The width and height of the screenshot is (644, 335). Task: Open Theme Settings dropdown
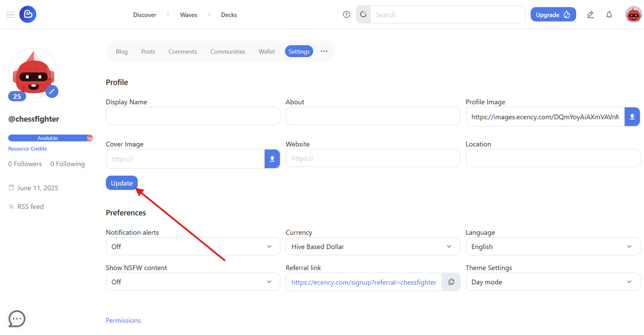tap(553, 282)
